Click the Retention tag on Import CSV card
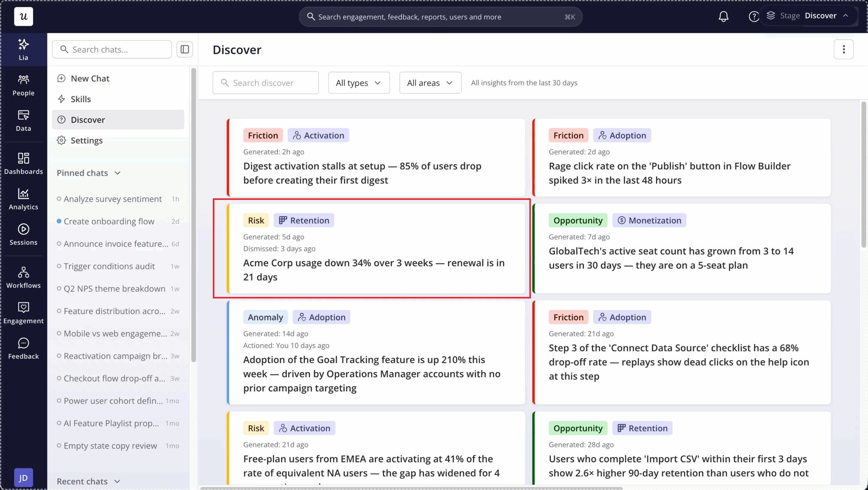868x490 pixels. pyautogui.click(x=642, y=428)
